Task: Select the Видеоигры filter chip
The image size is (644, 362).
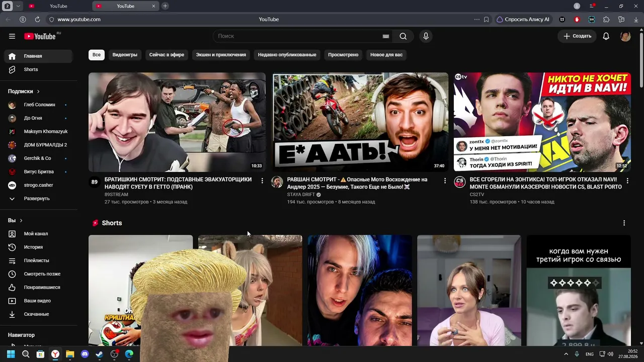Action: pyautogui.click(x=125, y=55)
